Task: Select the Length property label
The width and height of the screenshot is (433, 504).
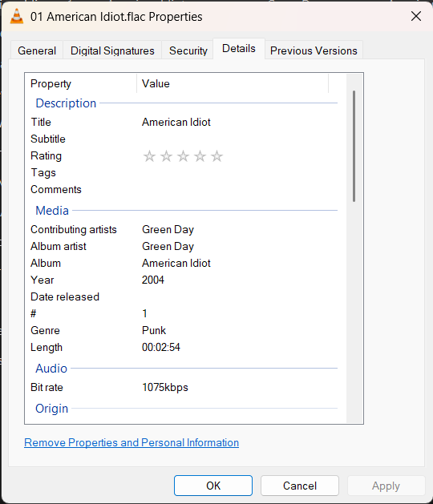Action: pos(47,348)
